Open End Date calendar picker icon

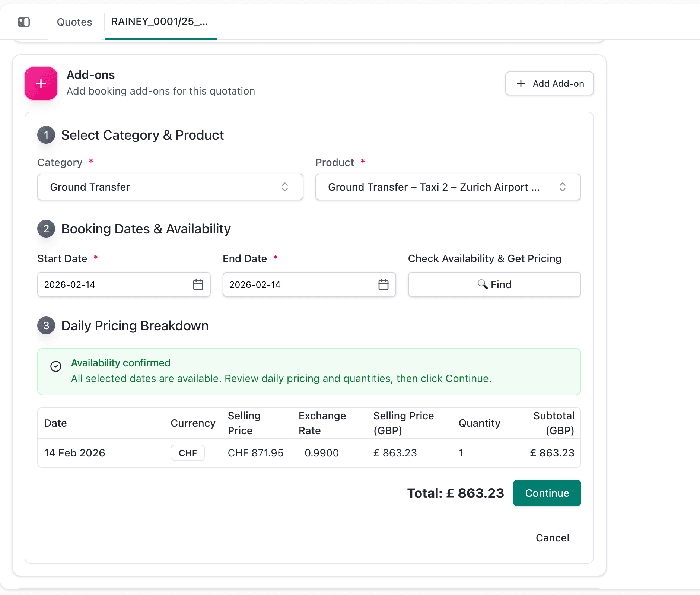click(384, 284)
